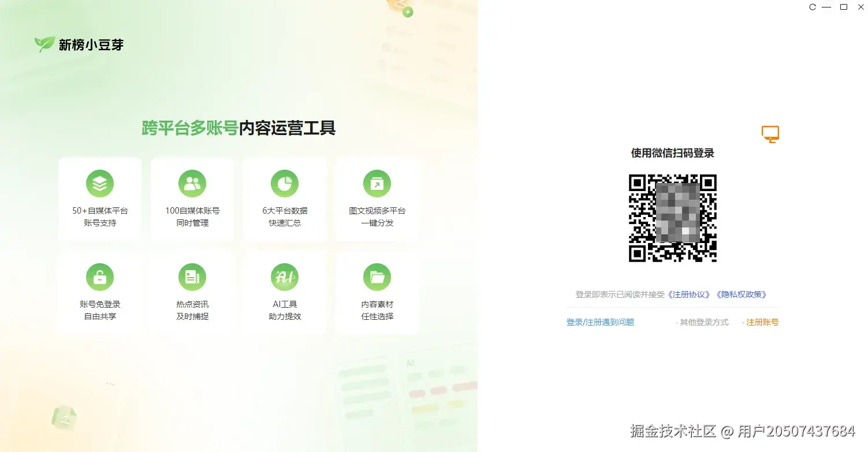Click the 6大平台数据 pie chart icon
Image resolution: width=868 pixels, height=452 pixels.
pos(285,184)
